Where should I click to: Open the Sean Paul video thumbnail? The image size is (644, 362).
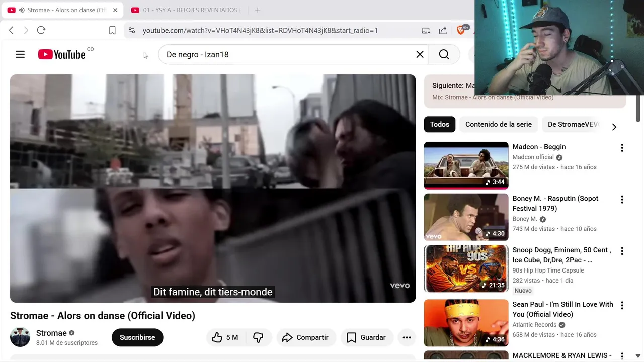(466, 323)
